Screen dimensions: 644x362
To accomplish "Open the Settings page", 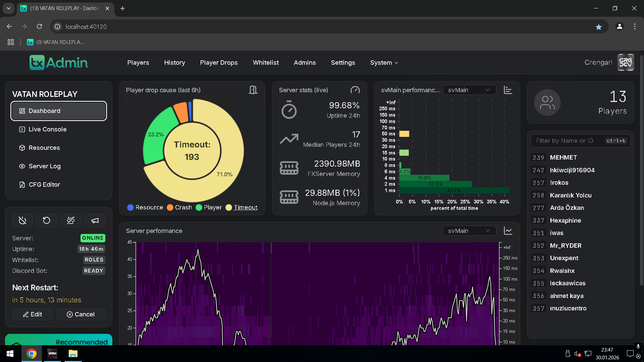I will 343,63.
